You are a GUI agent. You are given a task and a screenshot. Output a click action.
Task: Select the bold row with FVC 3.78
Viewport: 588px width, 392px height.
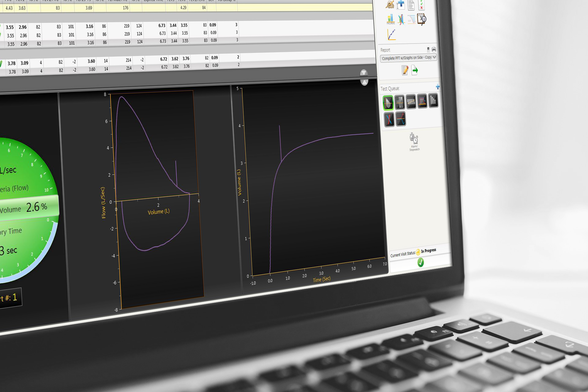pos(123,61)
